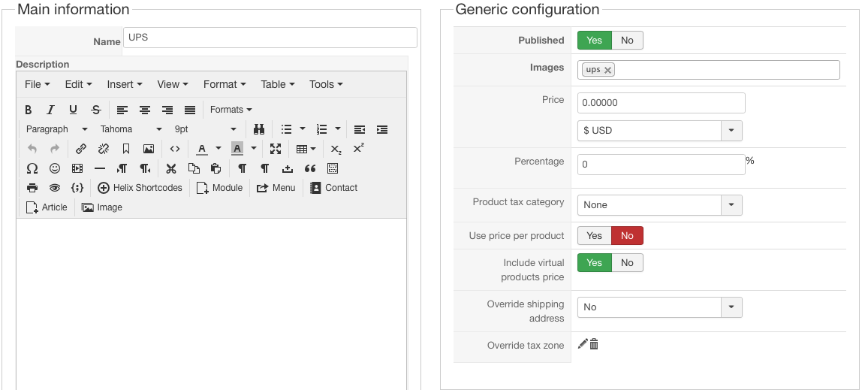Insert a special character with Omega icon
This screenshot has width=868, height=390.
pyautogui.click(x=32, y=168)
